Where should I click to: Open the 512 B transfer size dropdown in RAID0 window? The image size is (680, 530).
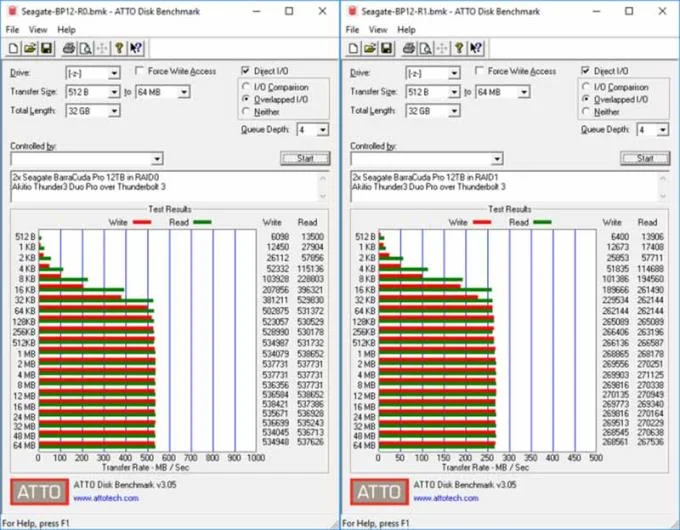pos(93,92)
